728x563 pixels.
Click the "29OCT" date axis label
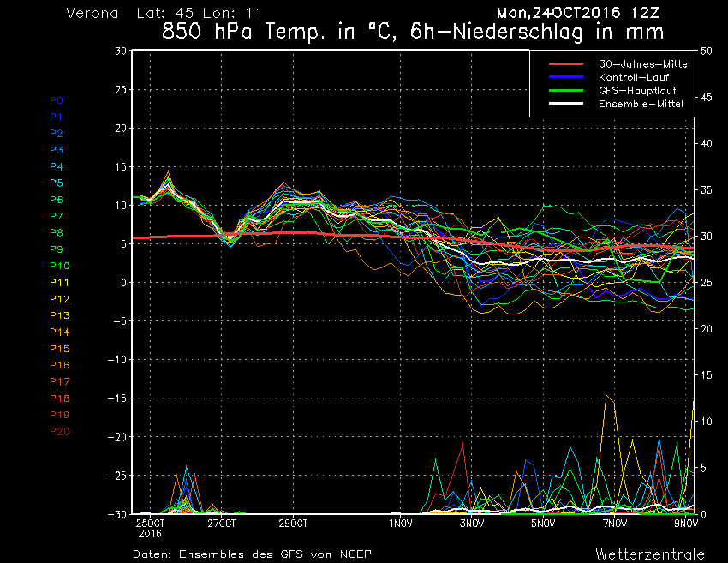[x=293, y=524]
